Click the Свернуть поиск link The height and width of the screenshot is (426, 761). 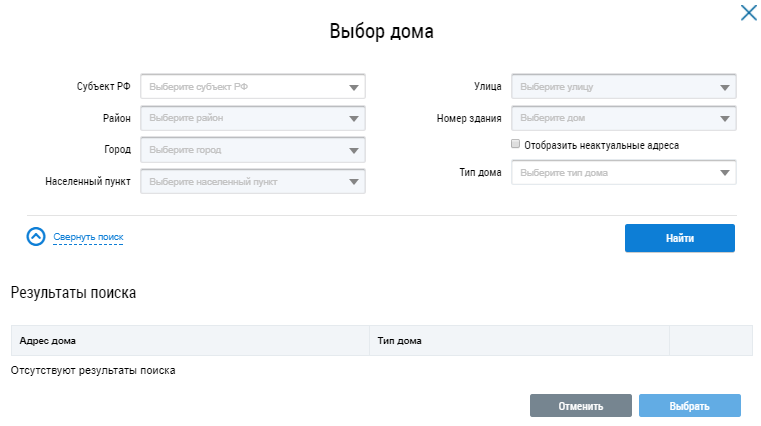click(x=88, y=237)
